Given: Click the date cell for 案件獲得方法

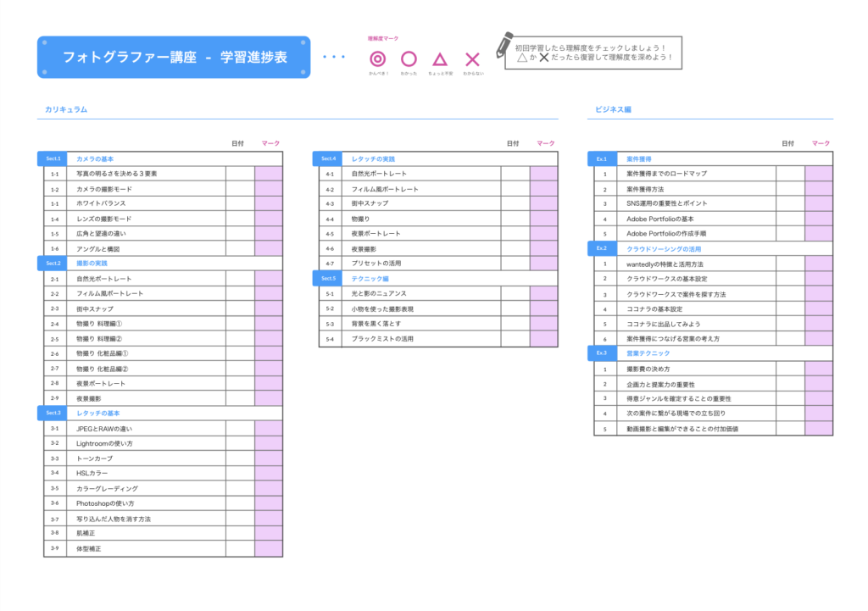Looking at the screenshot, I should 791,189.
